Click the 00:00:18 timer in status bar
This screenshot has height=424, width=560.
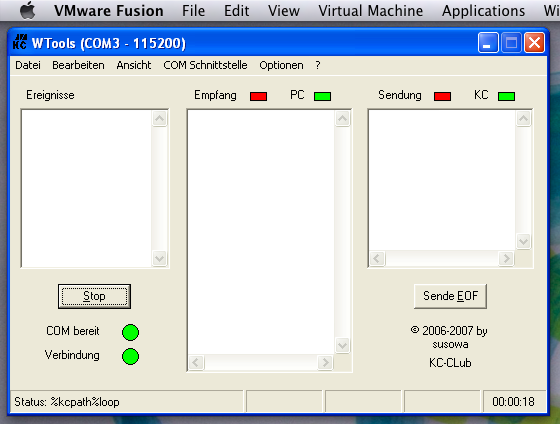[513, 402]
